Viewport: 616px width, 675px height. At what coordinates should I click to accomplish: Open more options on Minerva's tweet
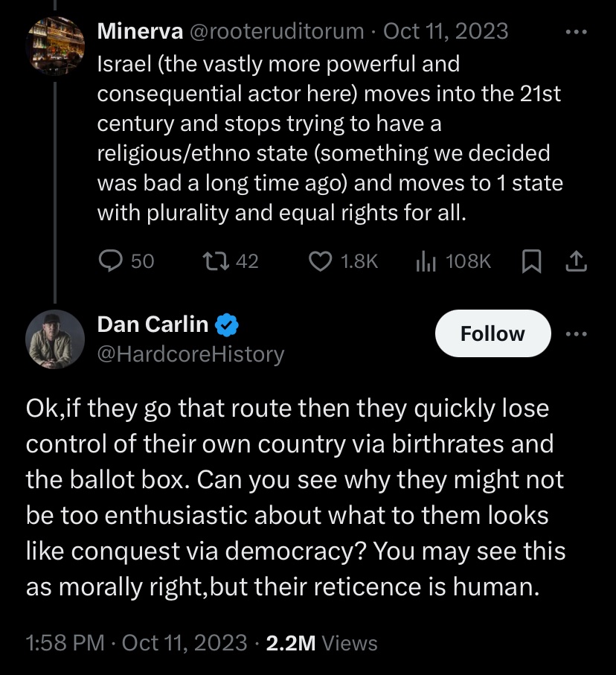coord(577,31)
